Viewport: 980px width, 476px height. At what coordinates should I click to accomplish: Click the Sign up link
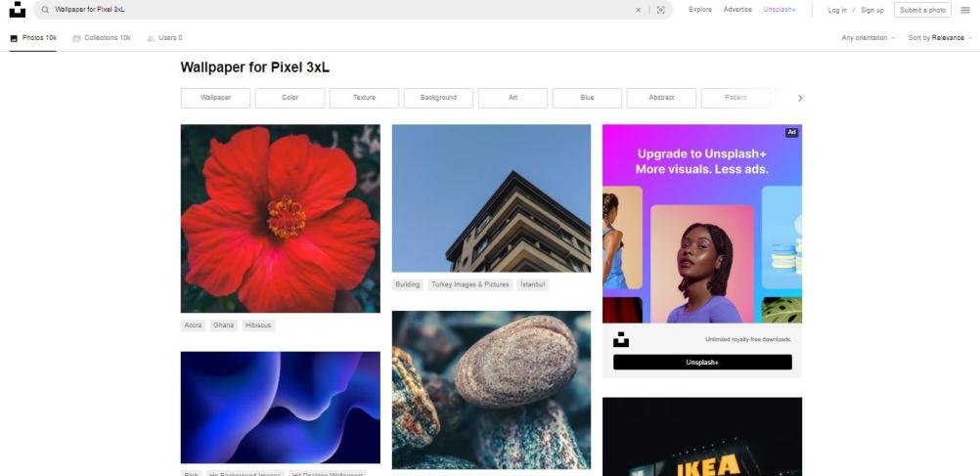871,10
